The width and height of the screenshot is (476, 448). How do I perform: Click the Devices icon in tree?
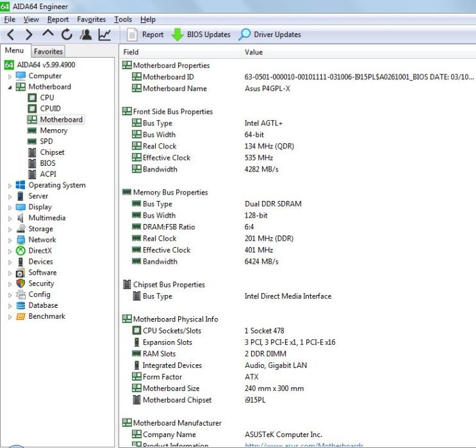click(x=21, y=262)
